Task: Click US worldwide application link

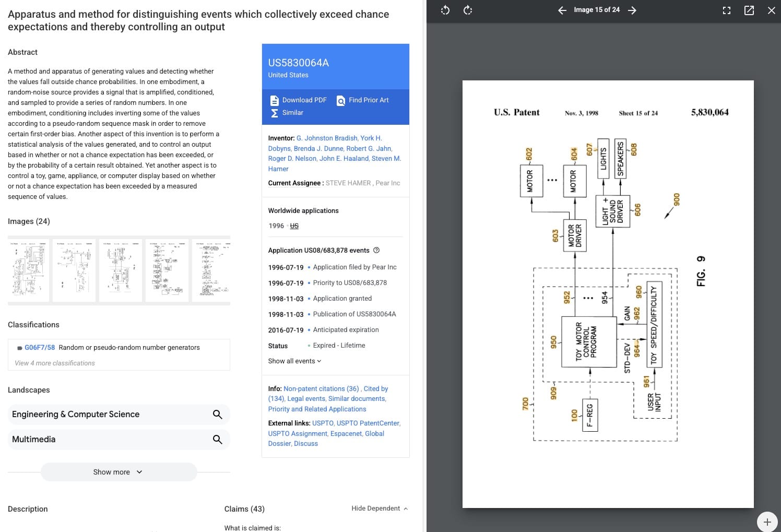Action: point(294,226)
